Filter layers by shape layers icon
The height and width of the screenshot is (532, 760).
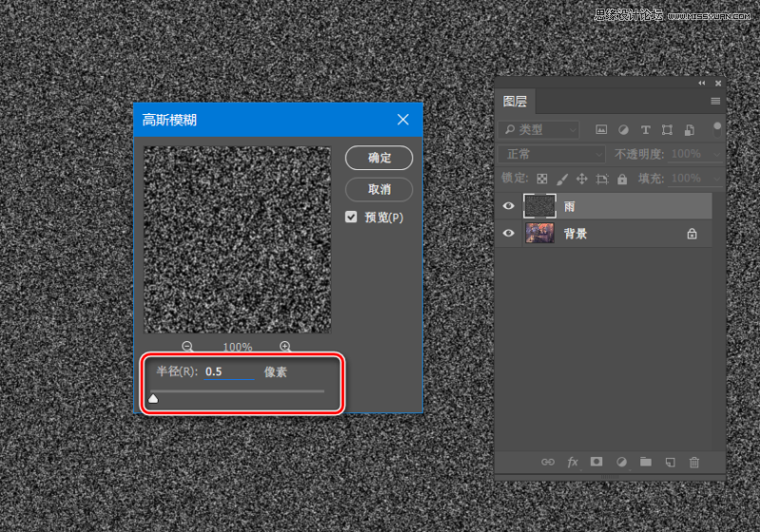tap(667, 130)
